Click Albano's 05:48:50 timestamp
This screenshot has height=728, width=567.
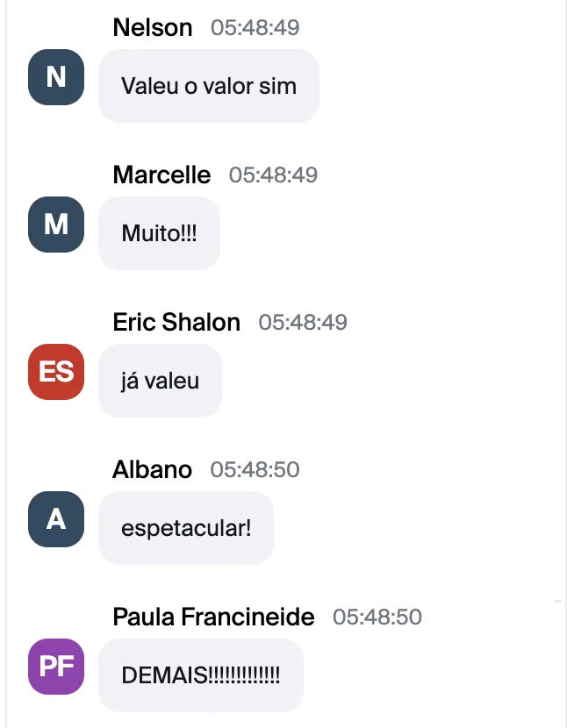point(255,470)
